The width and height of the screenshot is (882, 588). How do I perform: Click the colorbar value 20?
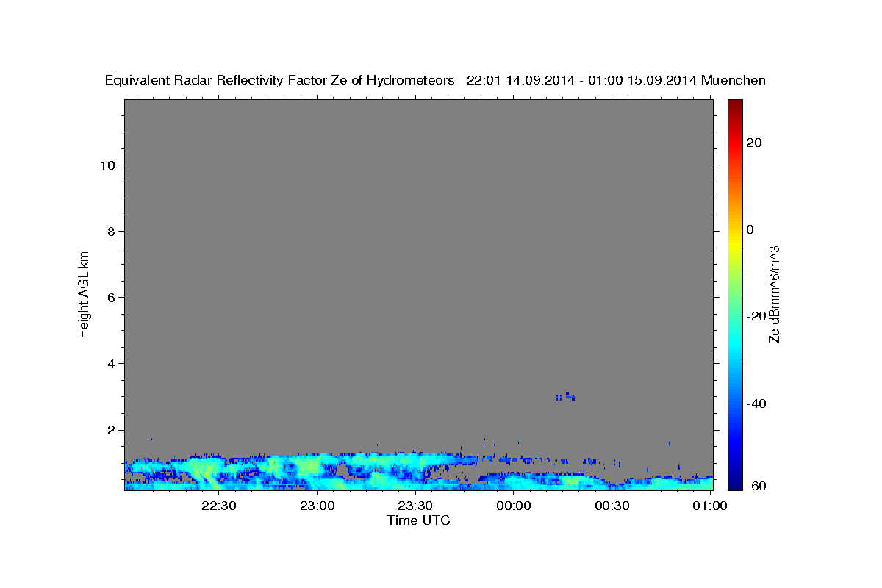pos(753,143)
